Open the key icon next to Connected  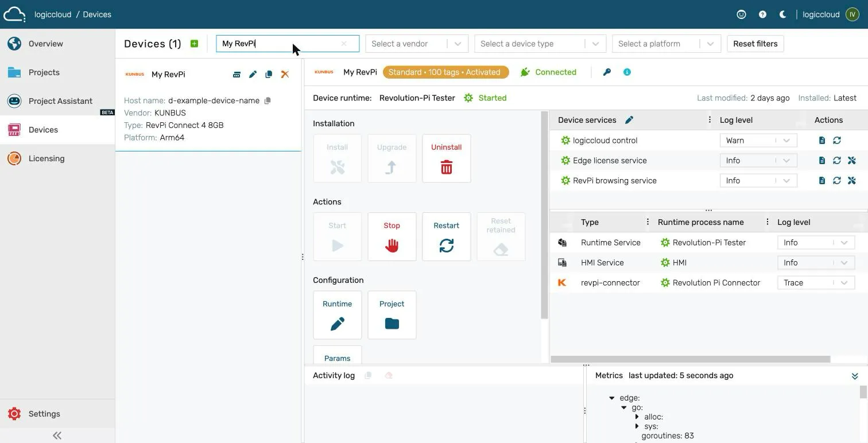pyautogui.click(x=607, y=72)
